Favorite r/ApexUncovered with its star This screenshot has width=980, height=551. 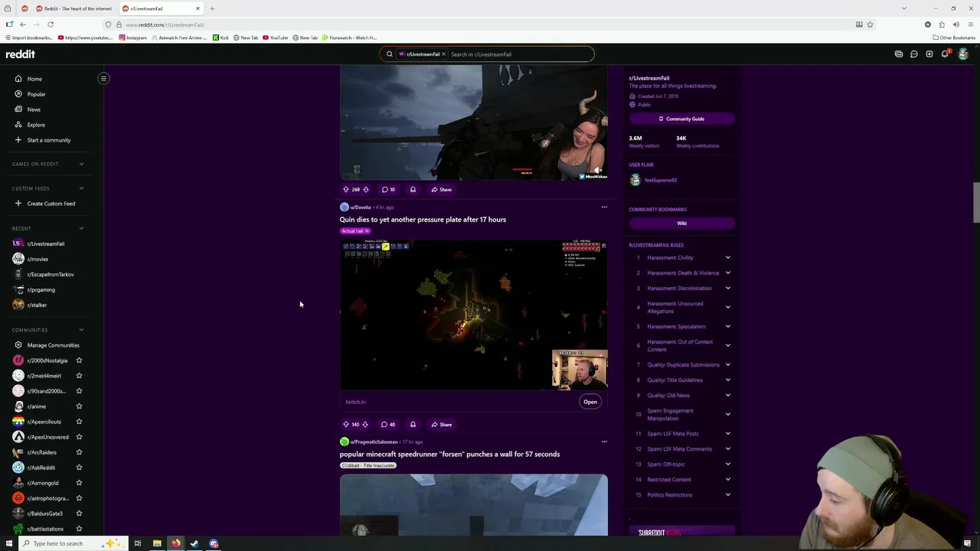[79, 437]
